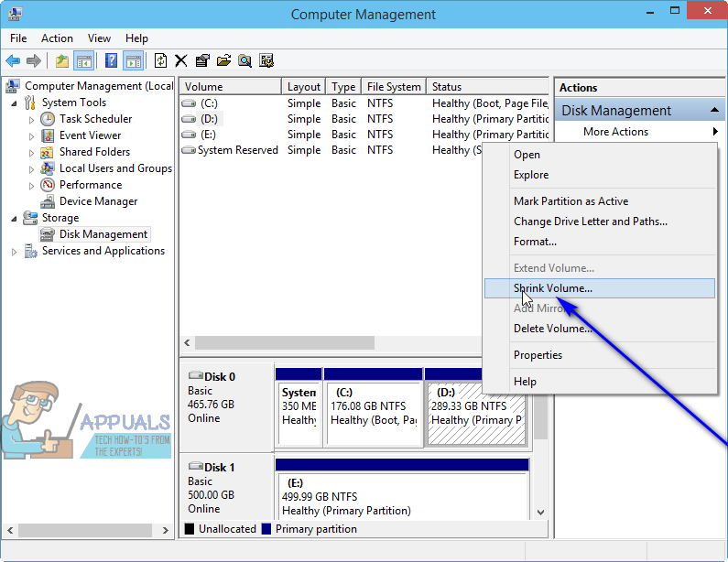Viewport: 728px width, 562px height.
Task: Click the Up one level folder icon
Action: click(x=61, y=61)
